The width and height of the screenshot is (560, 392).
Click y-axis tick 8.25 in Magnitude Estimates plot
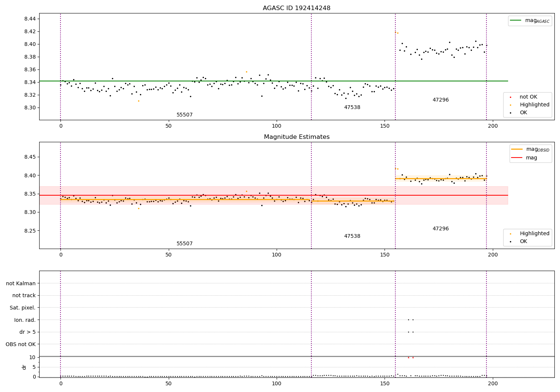[x=30, y=231]
